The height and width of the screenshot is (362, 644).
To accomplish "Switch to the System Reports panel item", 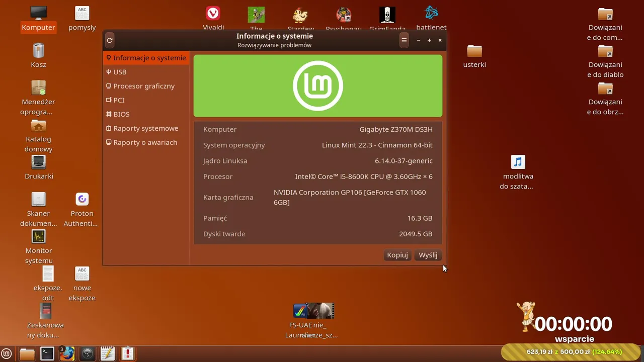I will tap(128, 354).
